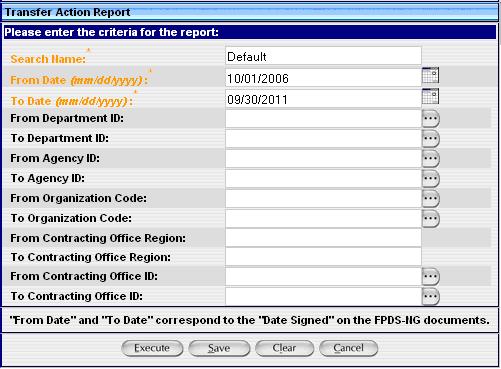Open the To Date calendar picker
This screenshot has height=369, width=501.
(430, 96)
